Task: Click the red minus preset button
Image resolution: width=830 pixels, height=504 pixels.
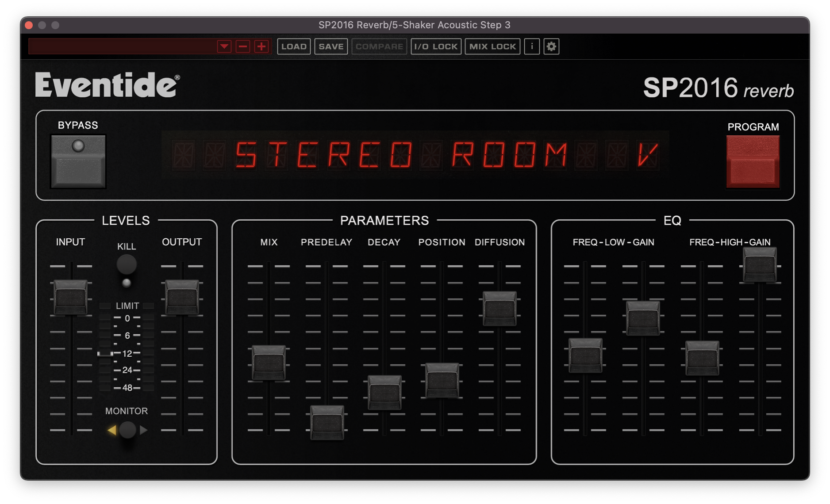Action: point(243,46)
